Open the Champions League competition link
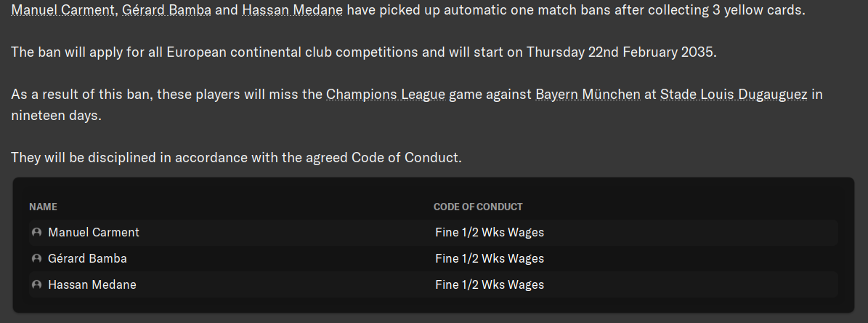Image resolution: width=868 pixels, height=323 pixels. [385, 95]
